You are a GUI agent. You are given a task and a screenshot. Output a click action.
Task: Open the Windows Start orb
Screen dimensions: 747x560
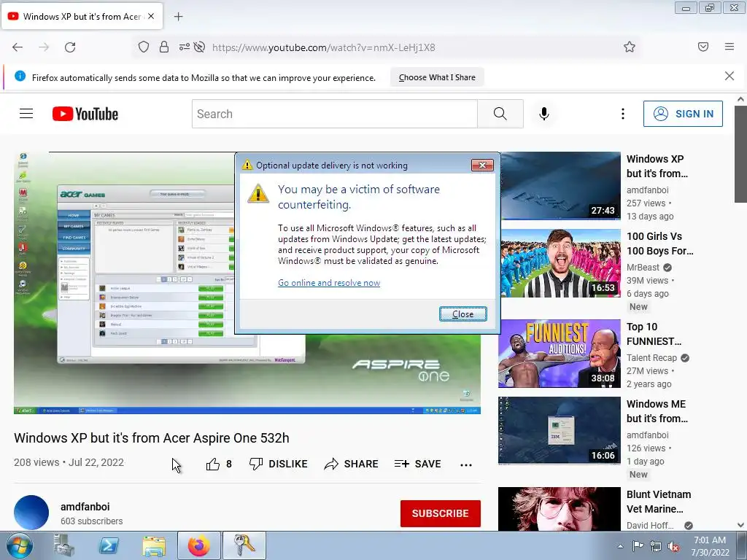(20, 545)
